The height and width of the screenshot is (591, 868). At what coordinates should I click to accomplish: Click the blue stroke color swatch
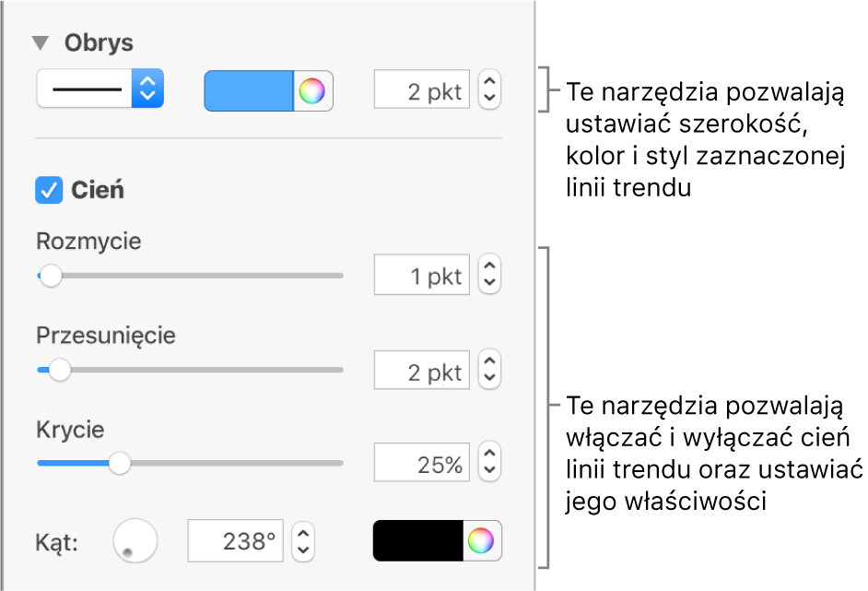pos(249,90)
